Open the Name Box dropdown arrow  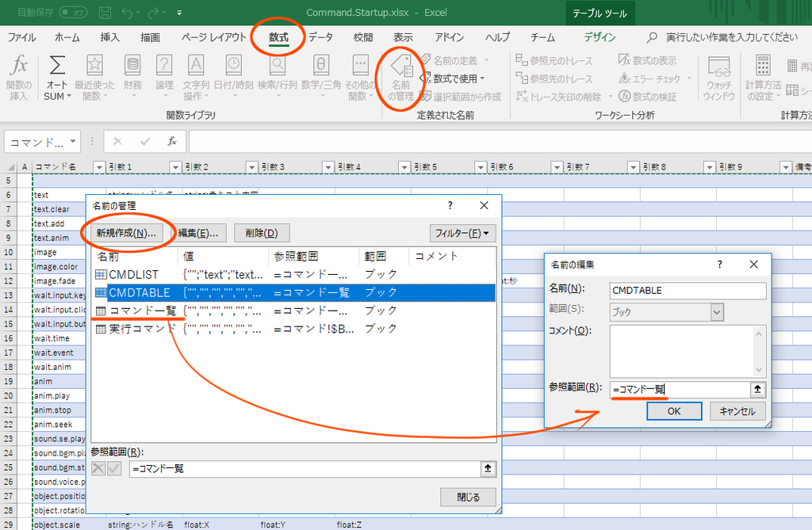(73, 141)
